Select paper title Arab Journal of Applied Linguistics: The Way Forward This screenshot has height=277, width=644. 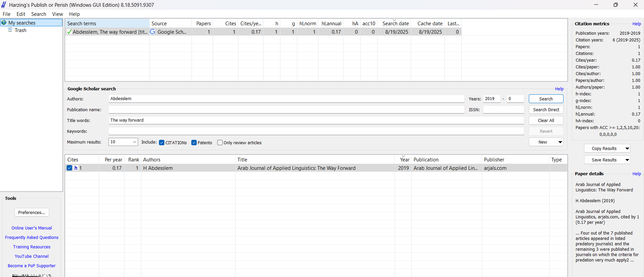(x=296, y=168)
